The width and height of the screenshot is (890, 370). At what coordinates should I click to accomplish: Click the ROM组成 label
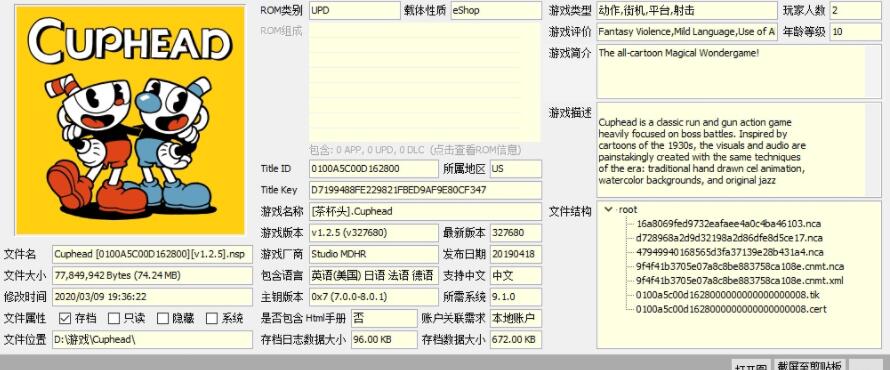pos(282,31)
